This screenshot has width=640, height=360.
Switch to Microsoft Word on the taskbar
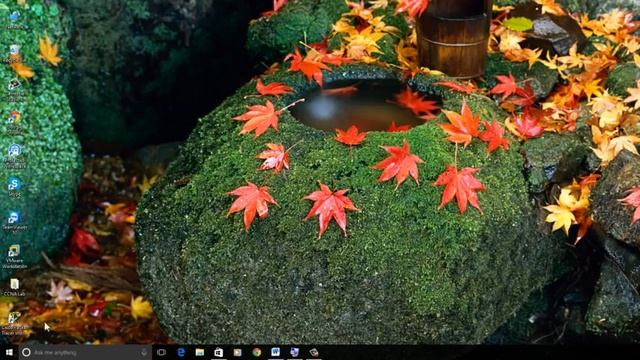point(276,352)
